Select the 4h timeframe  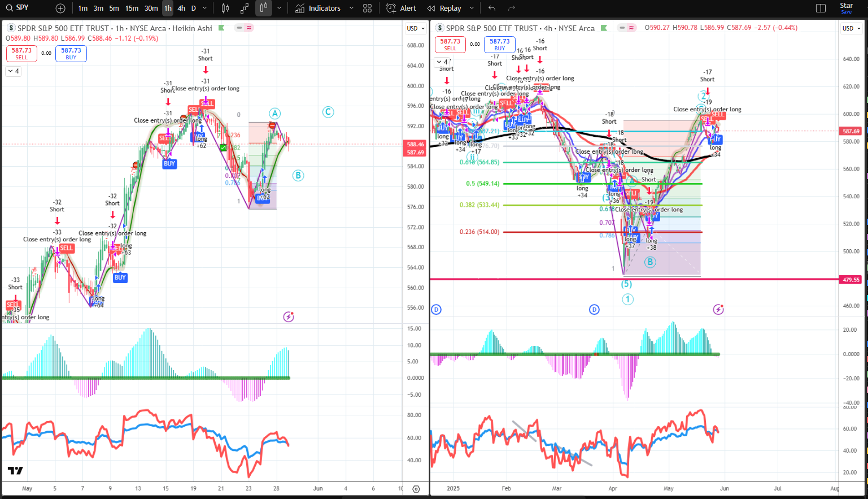(181, 8)
